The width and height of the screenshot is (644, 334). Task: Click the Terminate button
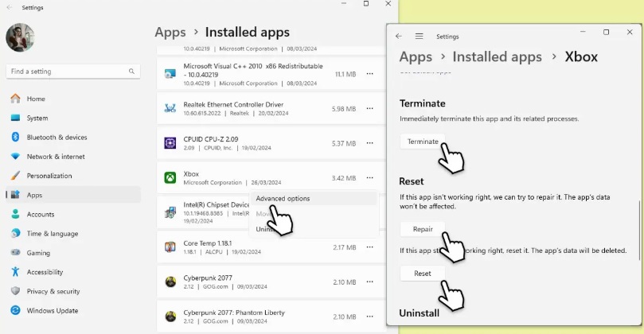click(423, 142)
